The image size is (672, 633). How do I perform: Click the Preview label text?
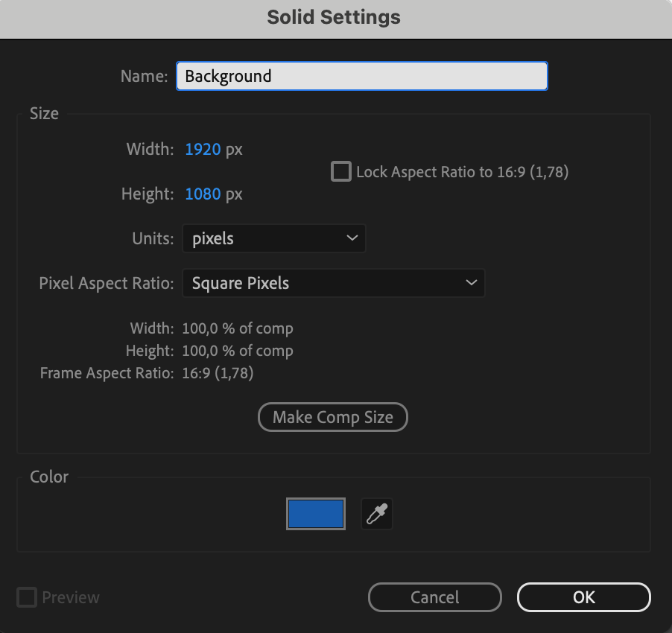(71, 597)
